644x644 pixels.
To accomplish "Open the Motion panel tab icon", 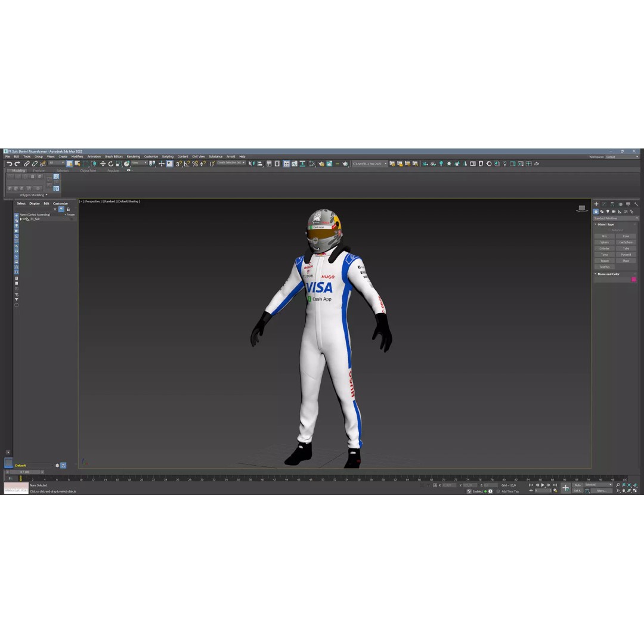I will (620, 204).
